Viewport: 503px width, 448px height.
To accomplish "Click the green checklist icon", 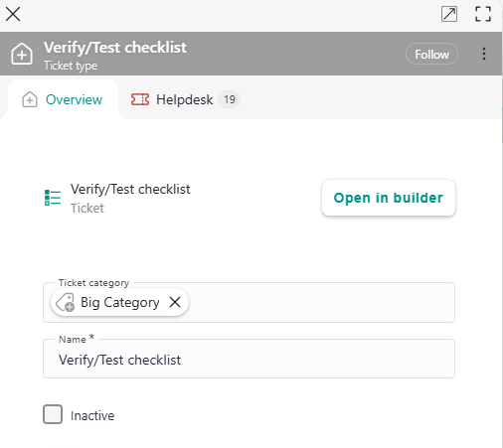I will [x=53, y=198].
